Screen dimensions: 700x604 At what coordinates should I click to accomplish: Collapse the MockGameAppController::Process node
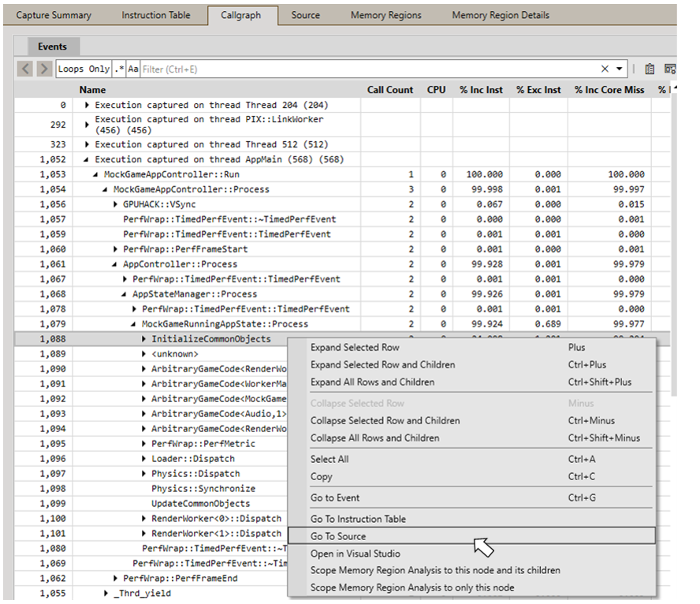point(105,190)
